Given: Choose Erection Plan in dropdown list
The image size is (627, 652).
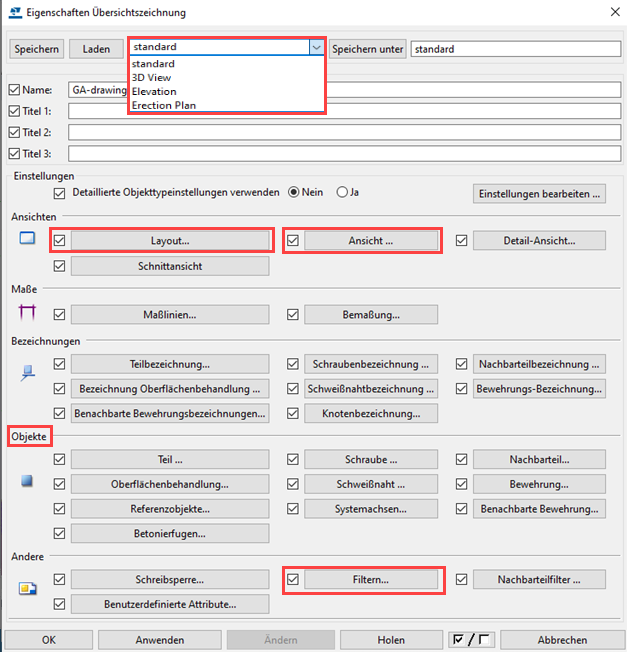Looking at the screenshot, I should coord(227,105).
